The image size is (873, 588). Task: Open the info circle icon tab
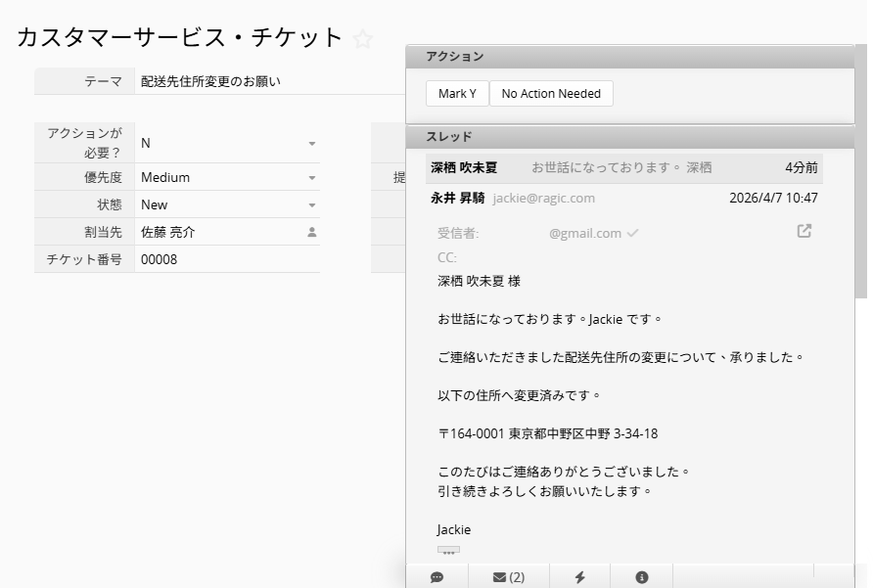642,577
